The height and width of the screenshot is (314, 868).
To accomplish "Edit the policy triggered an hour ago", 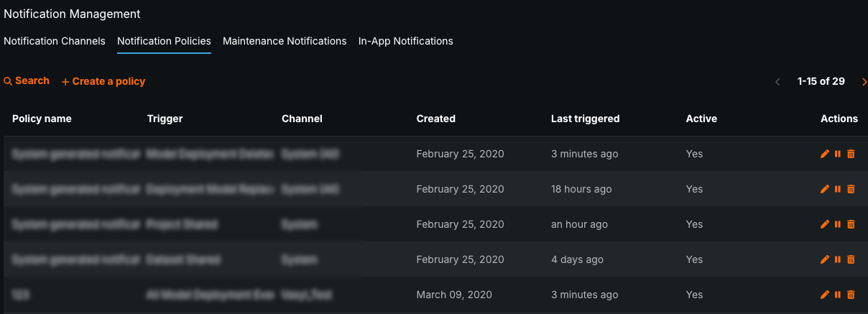I will [x=824, y=224].
